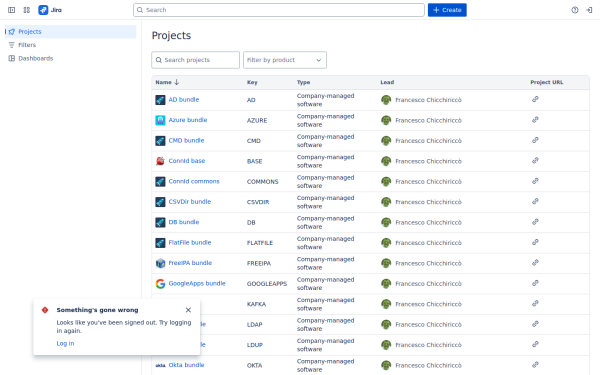The height and width of the screenshot is (375, 600).
Task: Click the CMD bundle project avatar icon
Action: (160, 141)
